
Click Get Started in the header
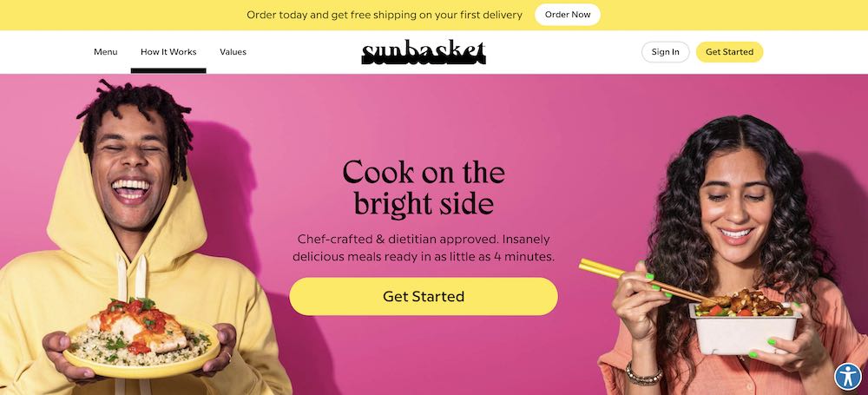(x=730, y=52)
